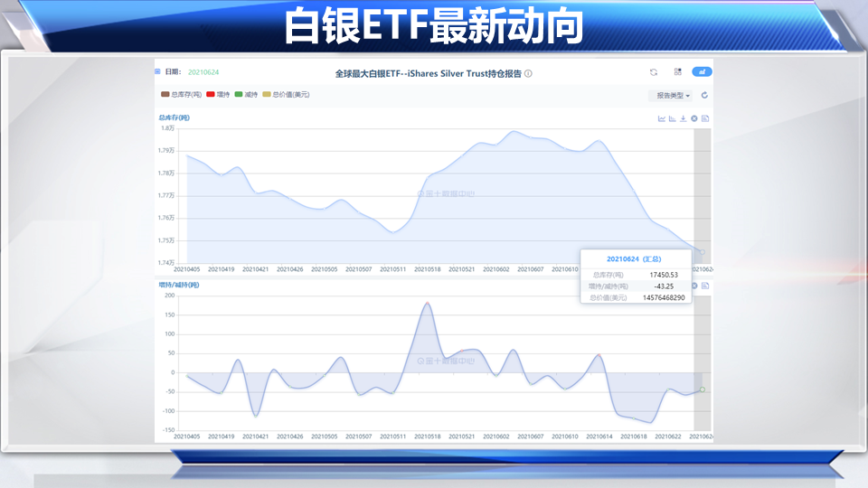
Task: Click the 总库存(吨) chart heading
Action: coord(174,117)
